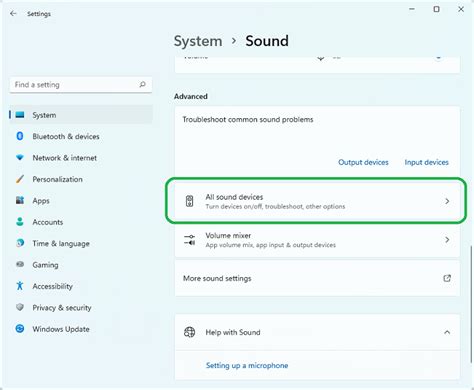Open Privacy & security settings
The image size is (474, 390).
click(62, 308)
